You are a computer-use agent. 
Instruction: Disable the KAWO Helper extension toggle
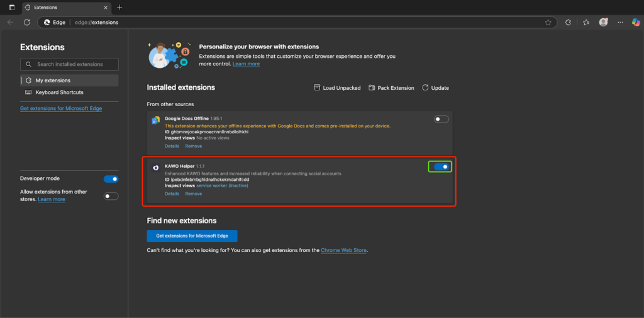coord(441,167)
